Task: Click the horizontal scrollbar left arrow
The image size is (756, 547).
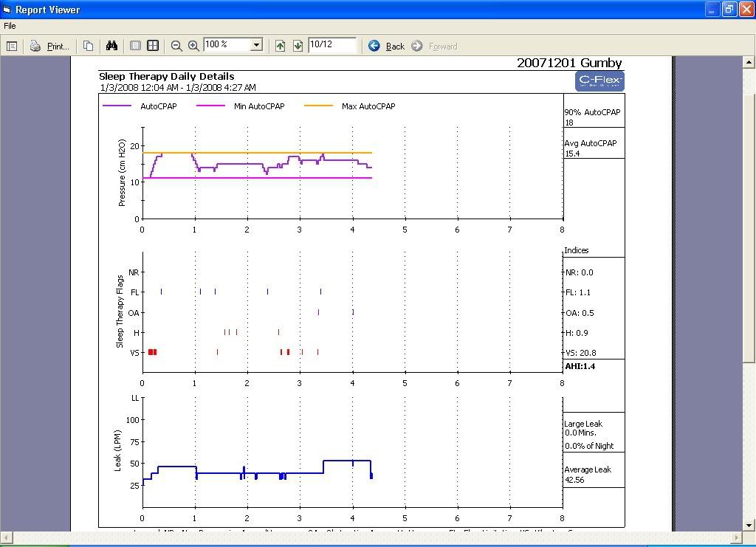Action: point(6,537)
